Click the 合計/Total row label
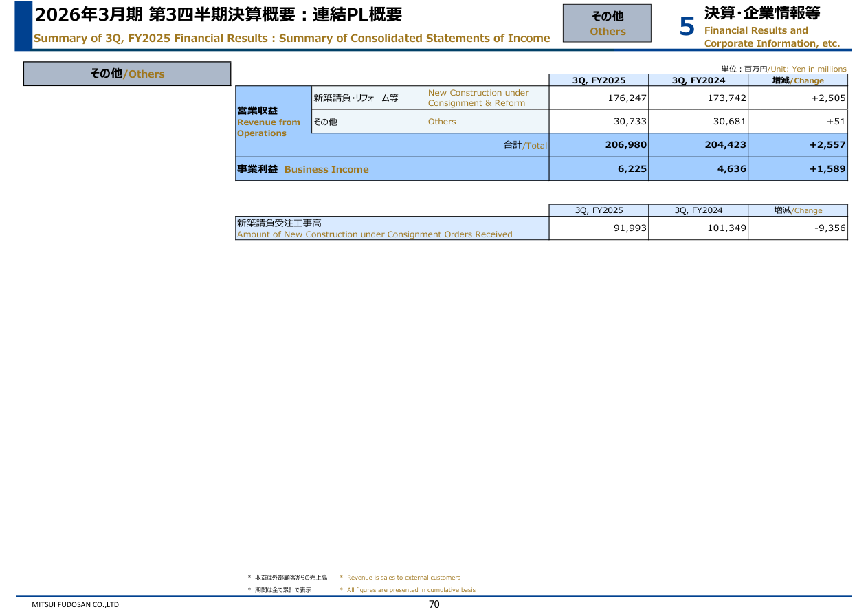The width and height of the screenshot is (868, 614). click(525, 145)
